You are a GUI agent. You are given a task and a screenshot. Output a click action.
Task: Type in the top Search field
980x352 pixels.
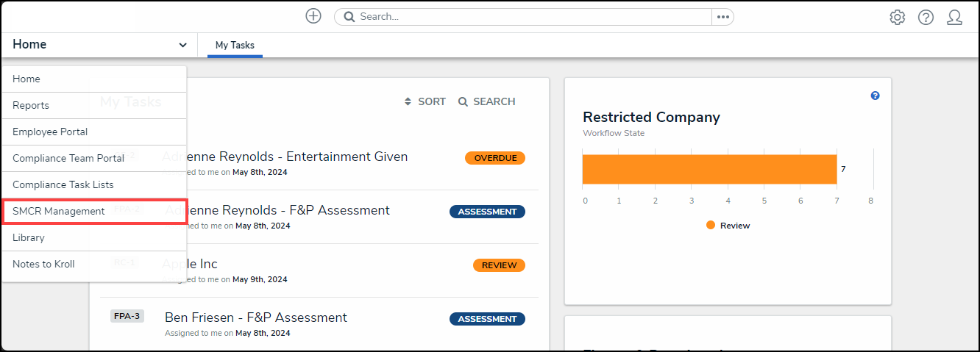[x=530, y=17]
